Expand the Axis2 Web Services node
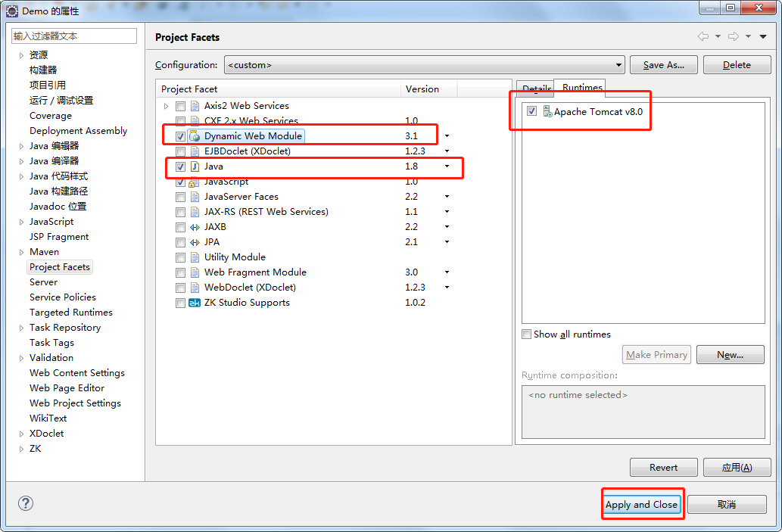 (166, 106)
